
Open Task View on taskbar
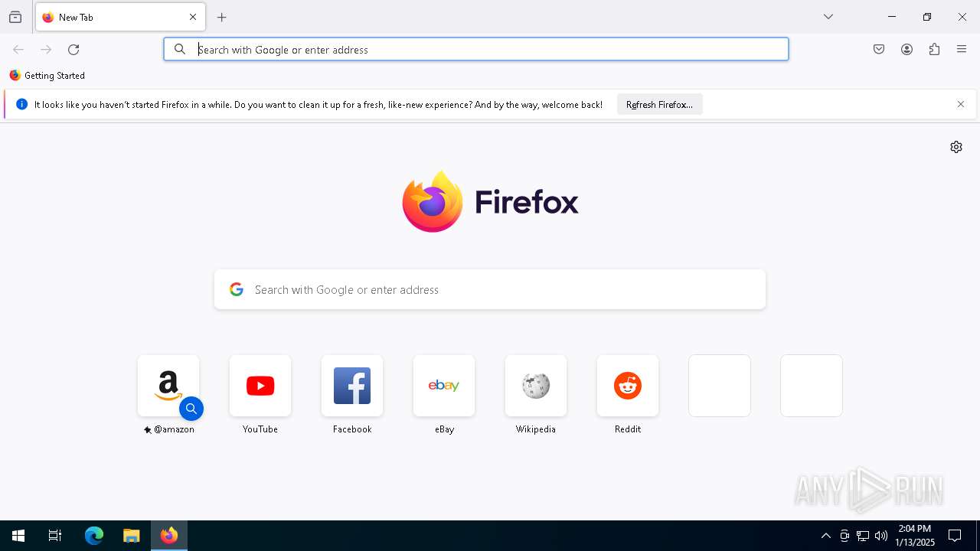[55, 536]
